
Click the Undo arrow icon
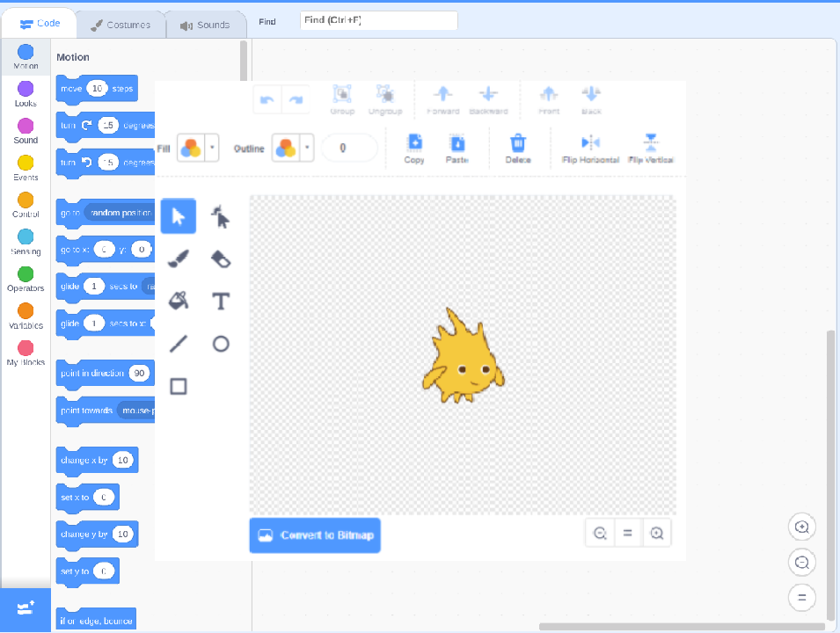click(x=267, y=99)
